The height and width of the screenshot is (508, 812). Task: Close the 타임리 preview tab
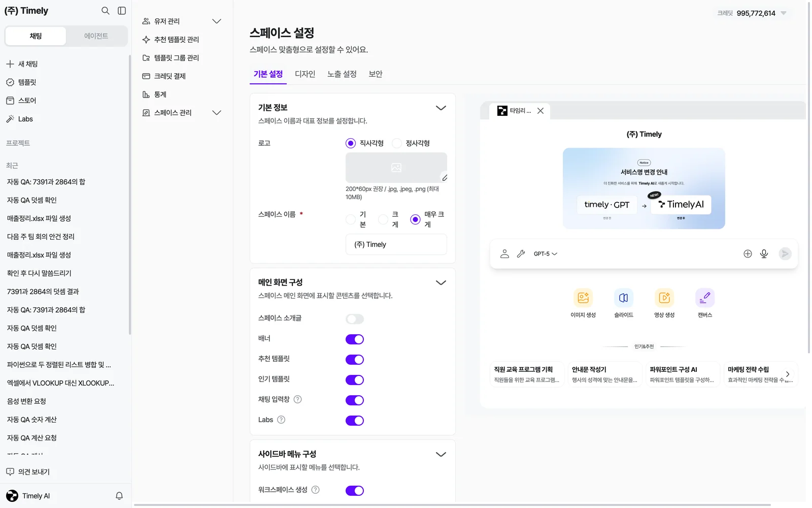[x=540, y=111]
